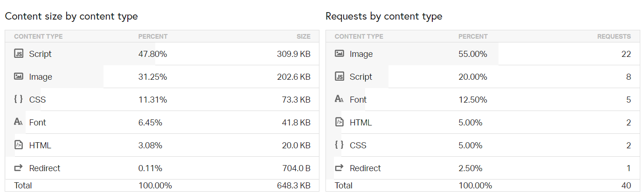Click the Image icon in requests table
644x194 pixels.
[339, 54]
